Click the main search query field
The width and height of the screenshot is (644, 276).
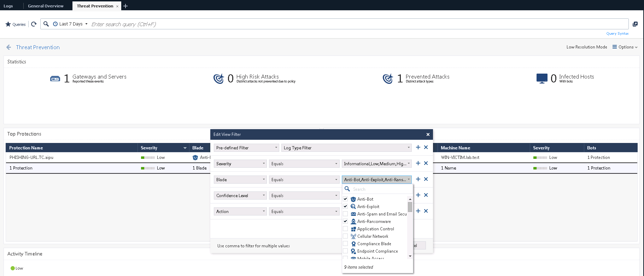(359, 24)
